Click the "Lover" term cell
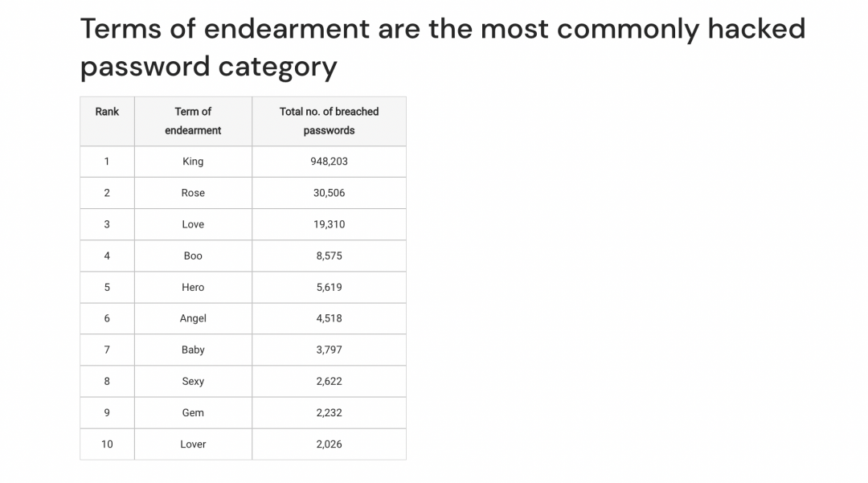Viewport: 868px width, 483px height. click(x=193, y=444)
